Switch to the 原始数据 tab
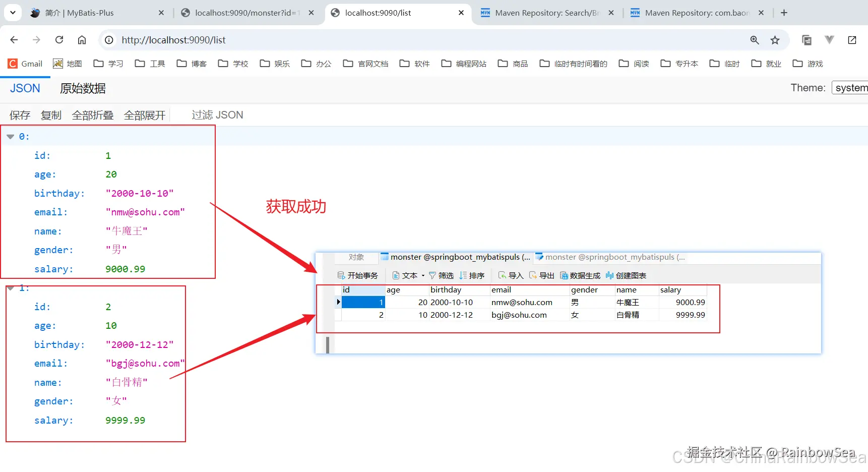 coord(83,88)
